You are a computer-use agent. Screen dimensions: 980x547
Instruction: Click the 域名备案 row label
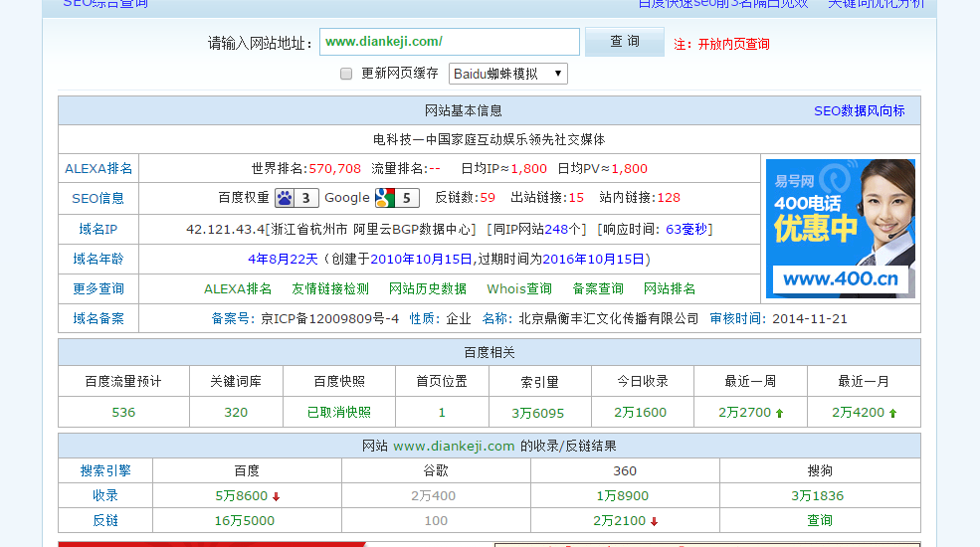[98, 318]
